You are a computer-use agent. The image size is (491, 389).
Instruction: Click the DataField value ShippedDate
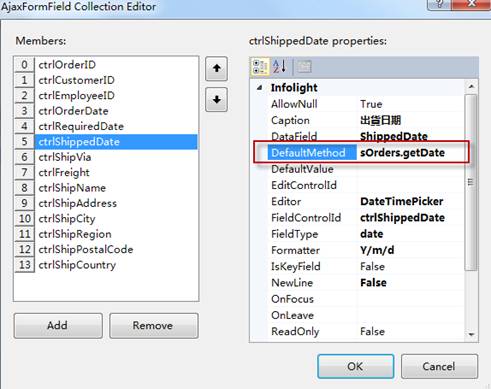394,136
